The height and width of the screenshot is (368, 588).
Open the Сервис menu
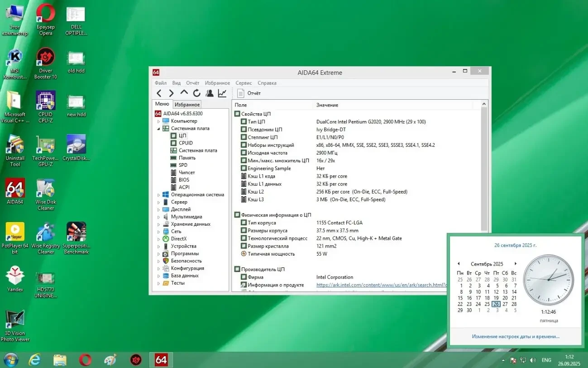[x=244, y=83]
